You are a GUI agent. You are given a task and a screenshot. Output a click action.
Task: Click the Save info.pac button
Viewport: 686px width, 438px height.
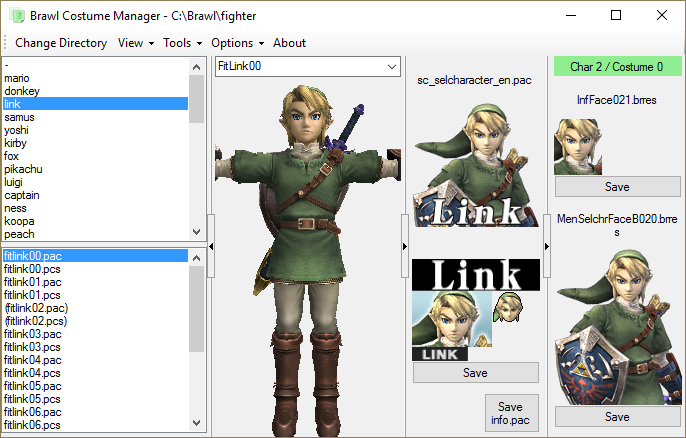coord(510,413)
